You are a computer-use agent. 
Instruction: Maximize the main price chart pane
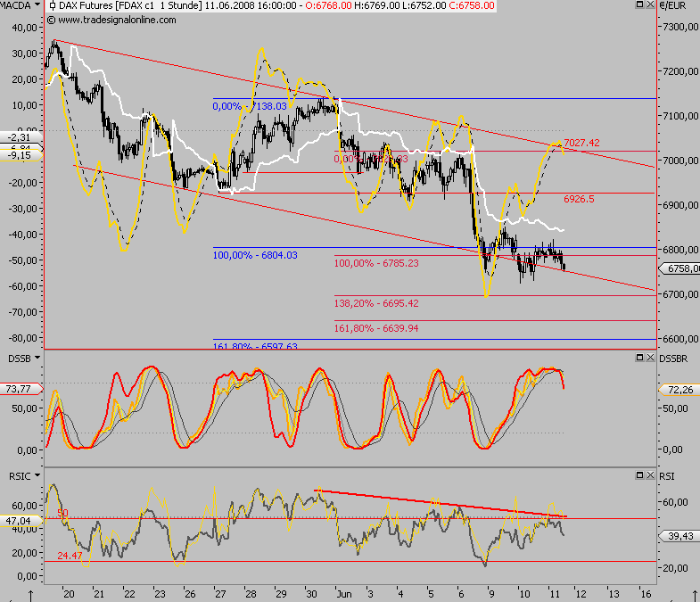[639, 4]
